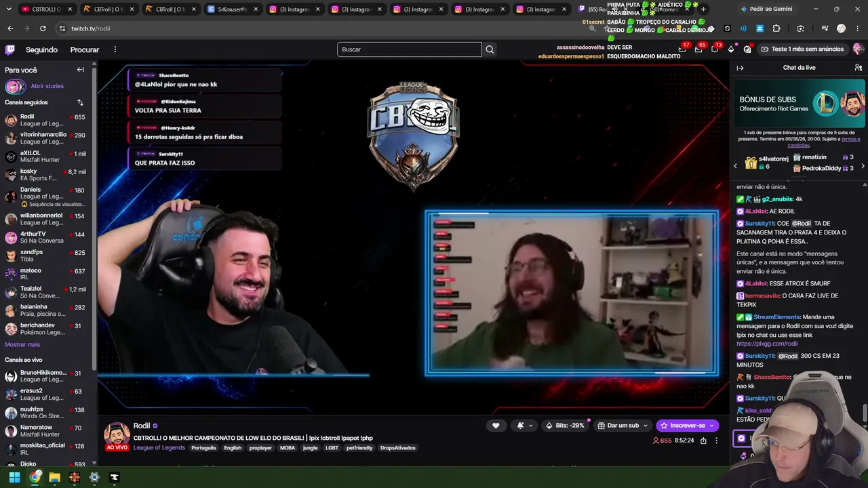
Task: Click Teste 1 mês sem anúncios button
Action: [x=802, y=49]
